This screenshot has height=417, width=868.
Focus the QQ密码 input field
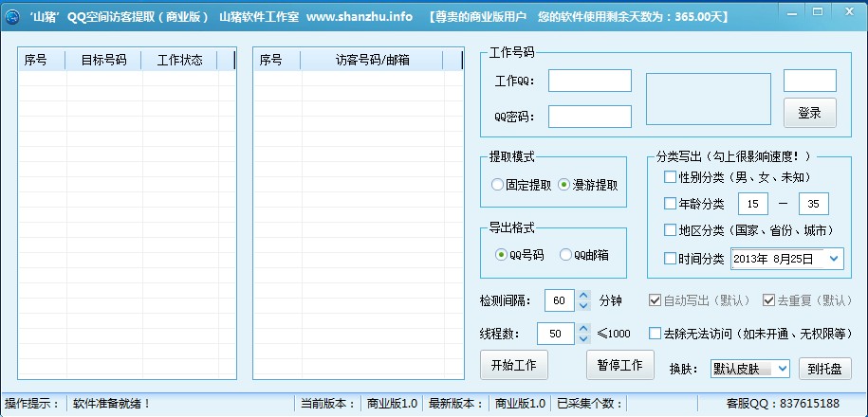tap(589, 117)
